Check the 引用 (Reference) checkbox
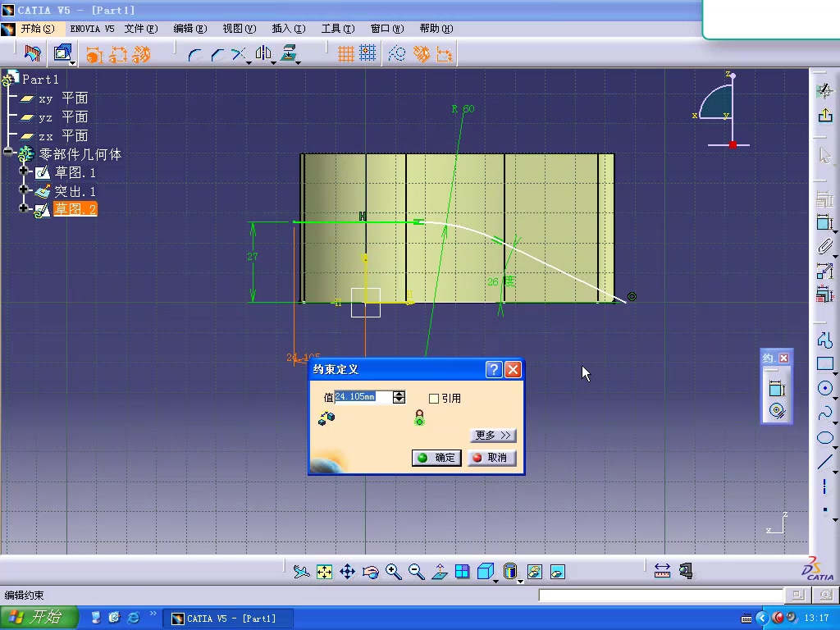Screen dimensions: 840x630 pos(434,399)
